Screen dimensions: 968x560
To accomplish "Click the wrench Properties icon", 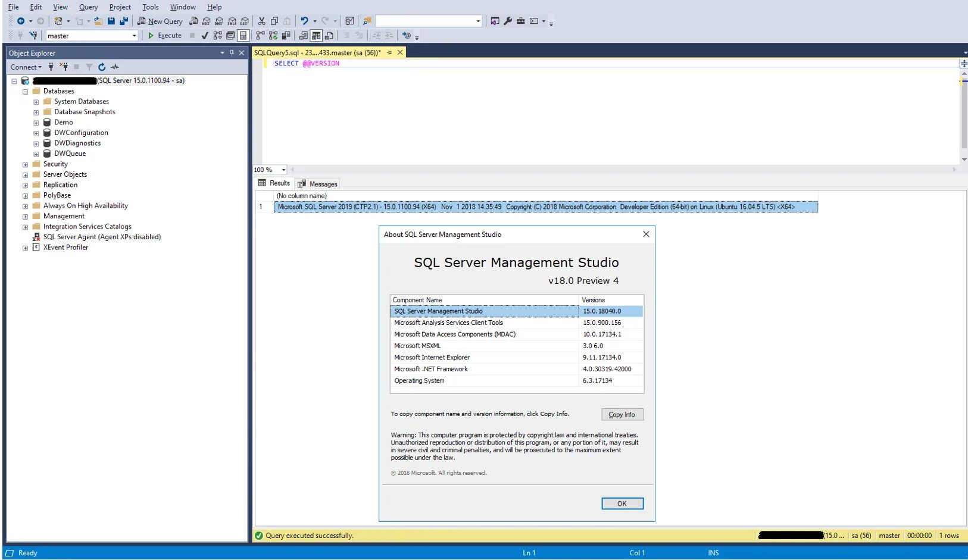I will coord(508,21).
